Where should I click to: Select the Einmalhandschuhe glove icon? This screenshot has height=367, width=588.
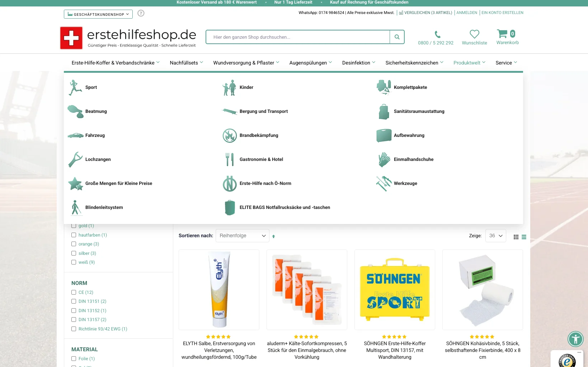tap(384, 159)
